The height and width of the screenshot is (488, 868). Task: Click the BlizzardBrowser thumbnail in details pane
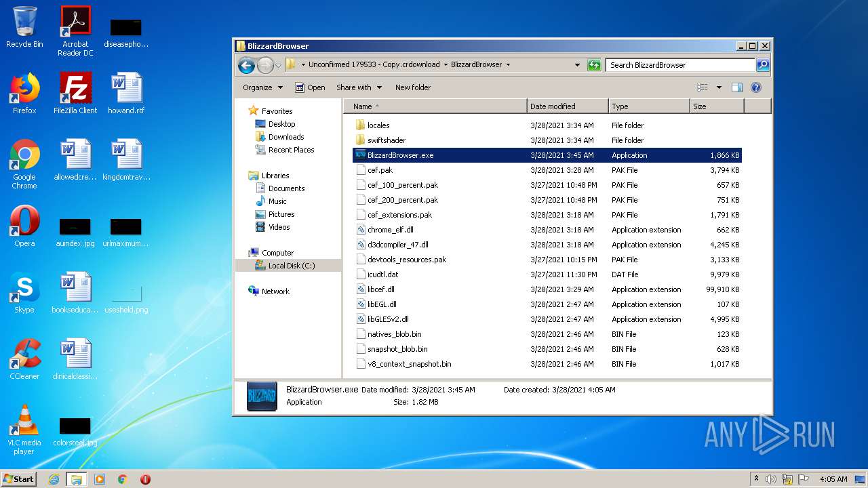click(x=262, y=396)
